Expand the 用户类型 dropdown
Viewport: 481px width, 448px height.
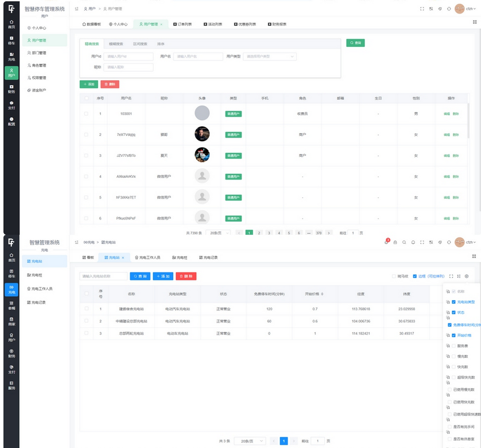[270, 56]
